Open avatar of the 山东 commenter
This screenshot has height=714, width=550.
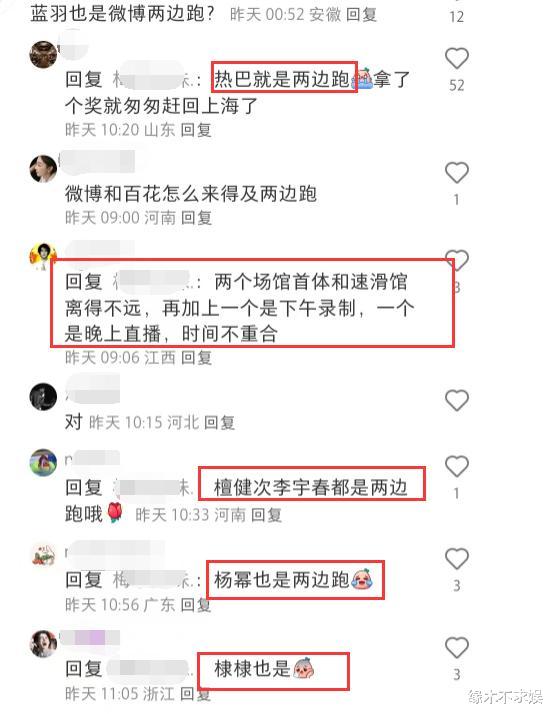point(43,54)
